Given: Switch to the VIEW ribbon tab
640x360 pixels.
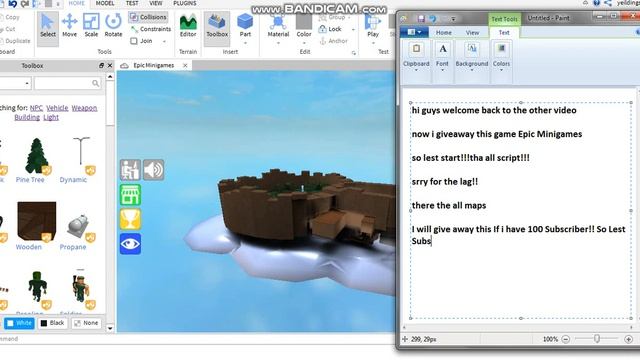Looking at the screenshot, I should point(156,3).
